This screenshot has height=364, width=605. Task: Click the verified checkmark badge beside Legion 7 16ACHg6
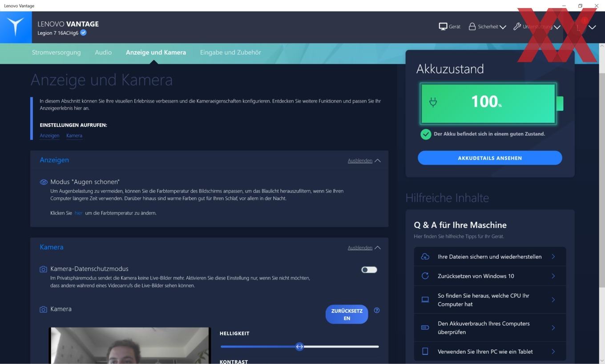[x=83, y=33]
